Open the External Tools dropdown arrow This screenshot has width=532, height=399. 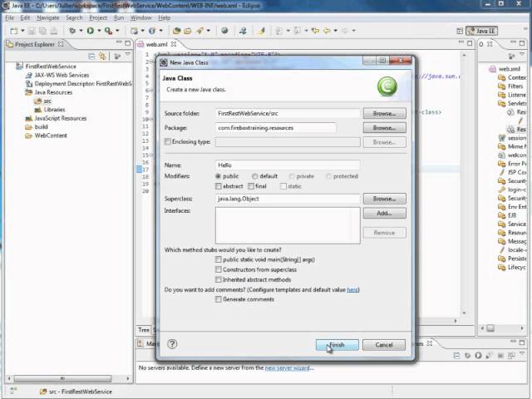(x=117, y=31)
